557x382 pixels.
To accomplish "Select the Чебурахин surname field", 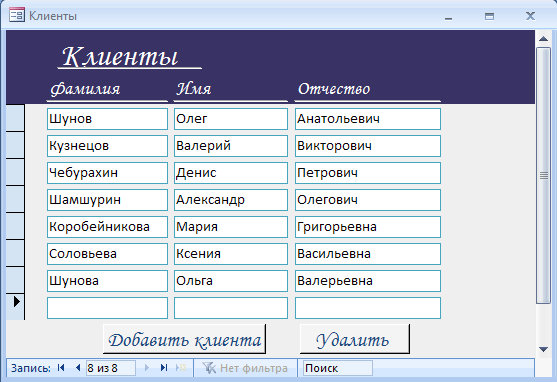I will coord(107,173).
